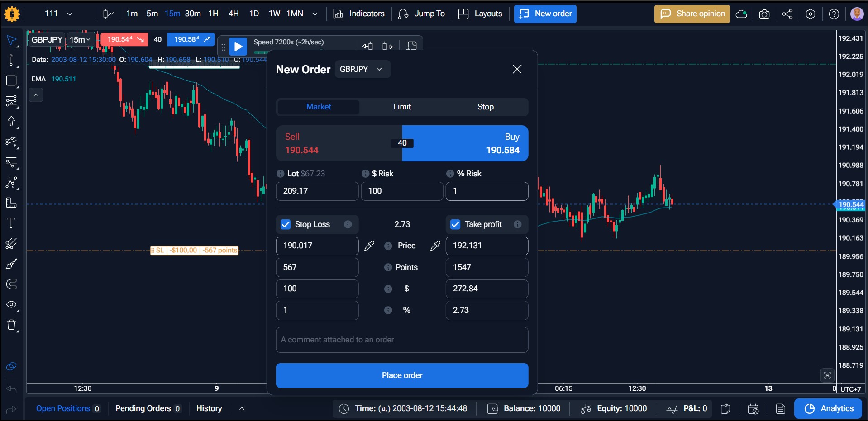Click the camera screenshot icon
Viewport: 868px width, 421px height.
pyautogui.click(x=764, y=14)
